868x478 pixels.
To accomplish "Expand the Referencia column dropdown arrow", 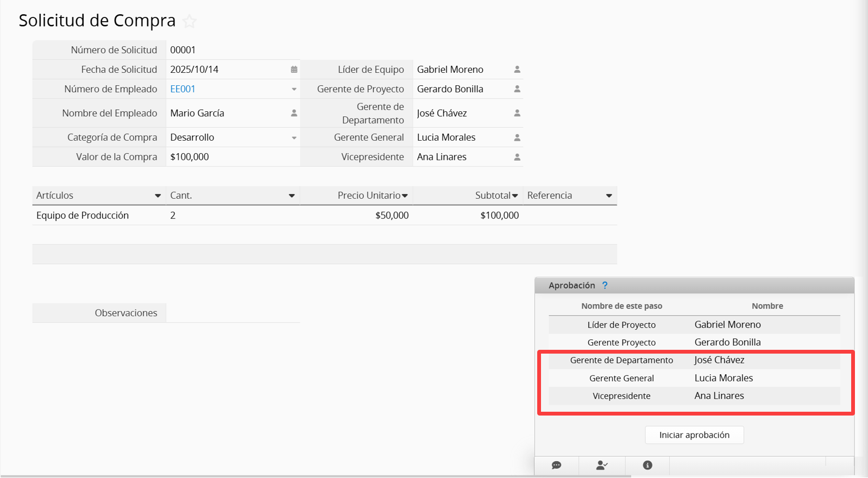I will tap(609, 196).
